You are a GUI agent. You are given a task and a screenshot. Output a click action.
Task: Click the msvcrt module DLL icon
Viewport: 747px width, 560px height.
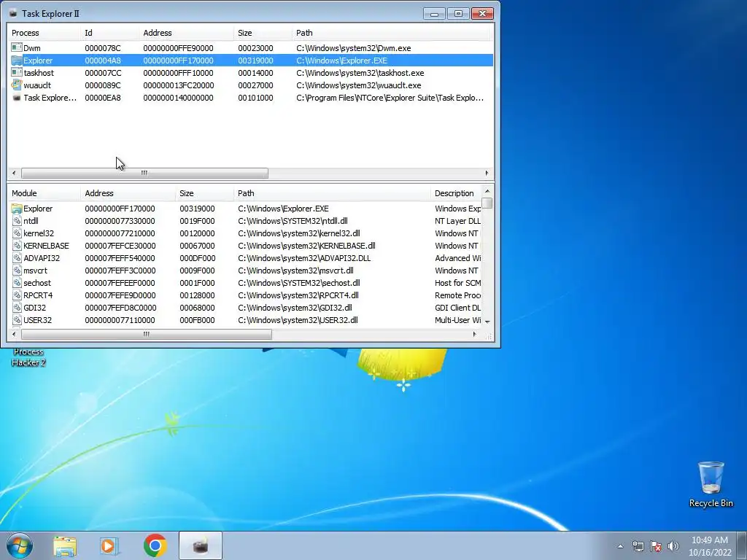(17, 271)
